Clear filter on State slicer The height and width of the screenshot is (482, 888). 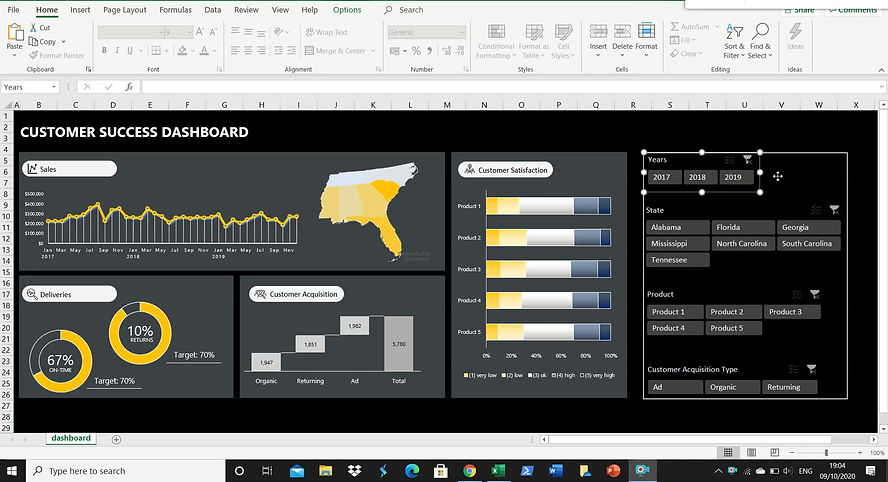(834, 210)
